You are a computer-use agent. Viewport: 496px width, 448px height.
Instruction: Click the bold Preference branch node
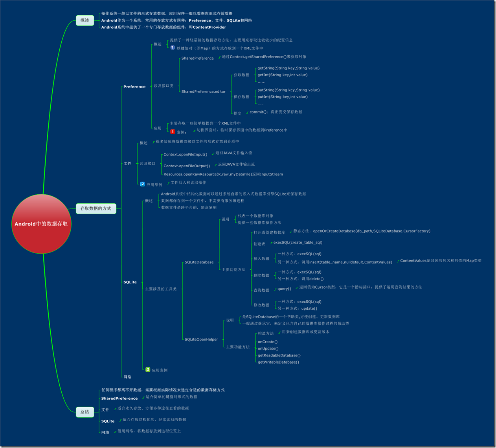click(134, 87)
